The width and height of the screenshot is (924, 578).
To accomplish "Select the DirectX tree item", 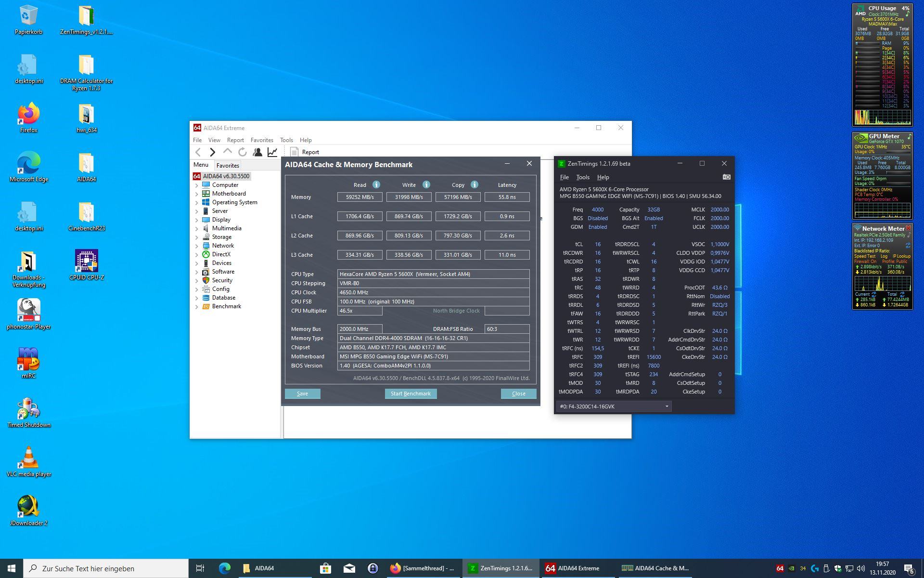I will click(x=221, y=254).
